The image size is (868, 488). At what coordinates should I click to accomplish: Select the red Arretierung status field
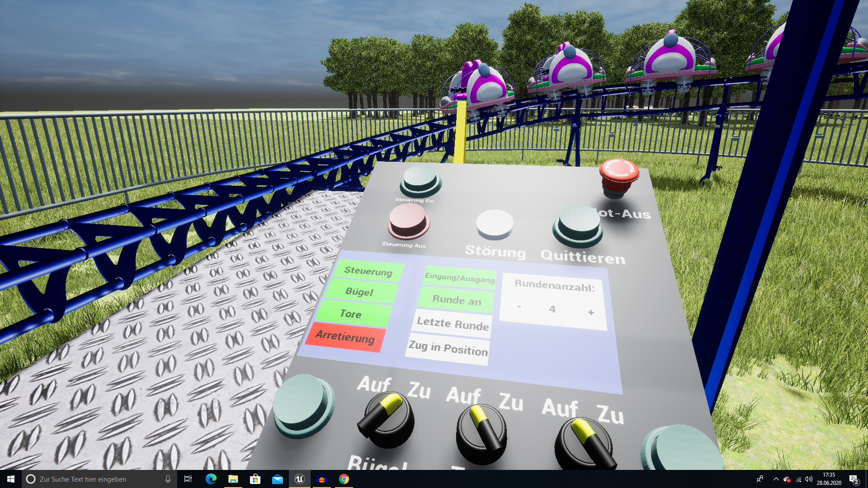tap(345, 337)
